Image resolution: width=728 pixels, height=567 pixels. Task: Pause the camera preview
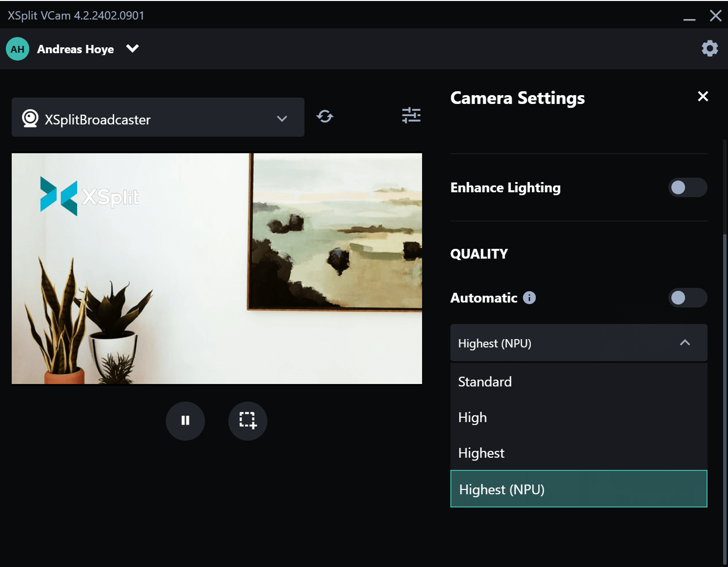(x=185, y=421)
